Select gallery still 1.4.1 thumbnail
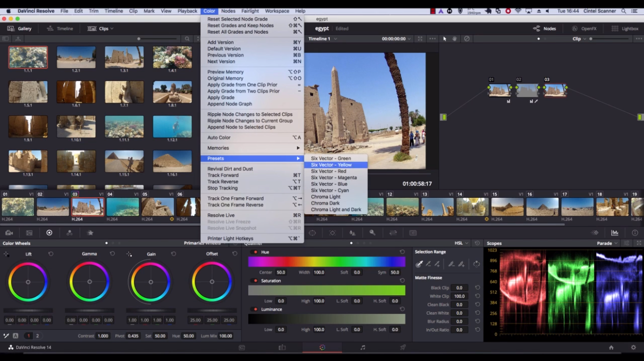 tap(173, 57)
